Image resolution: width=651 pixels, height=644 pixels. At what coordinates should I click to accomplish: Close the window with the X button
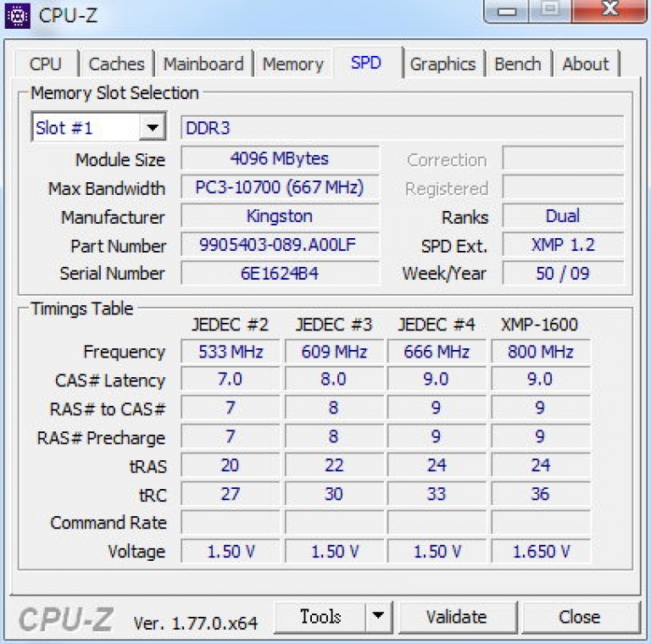point(609,10)
